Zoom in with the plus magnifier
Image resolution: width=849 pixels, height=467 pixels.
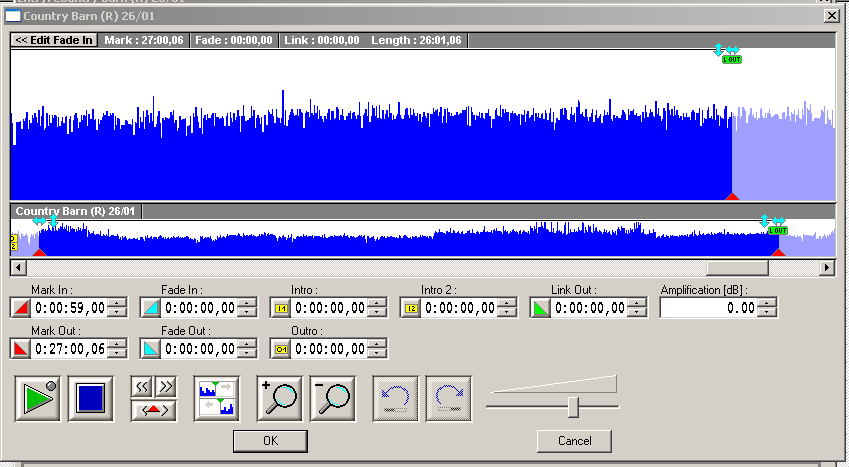279,399
